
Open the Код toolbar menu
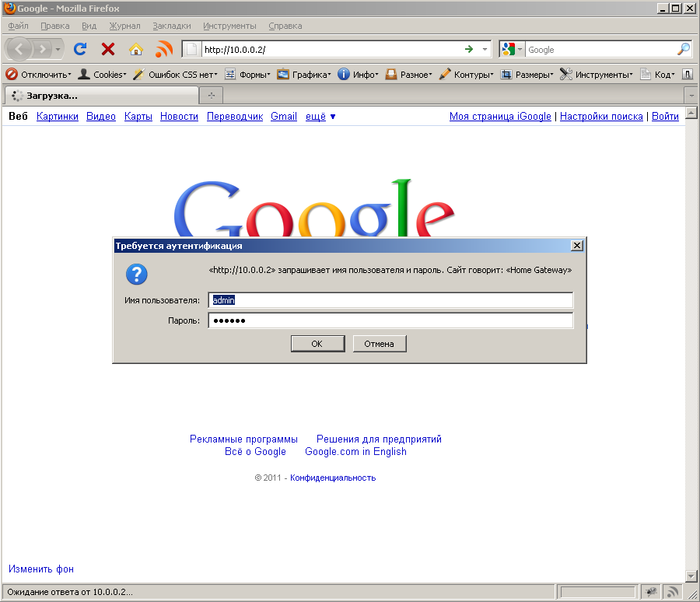[657, 75]
